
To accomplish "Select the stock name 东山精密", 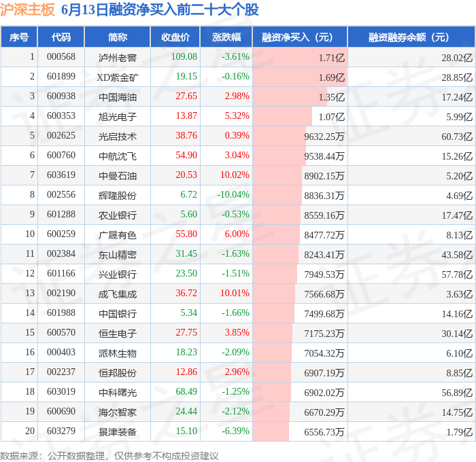I will pyautogui.click(x=118, y=255).
